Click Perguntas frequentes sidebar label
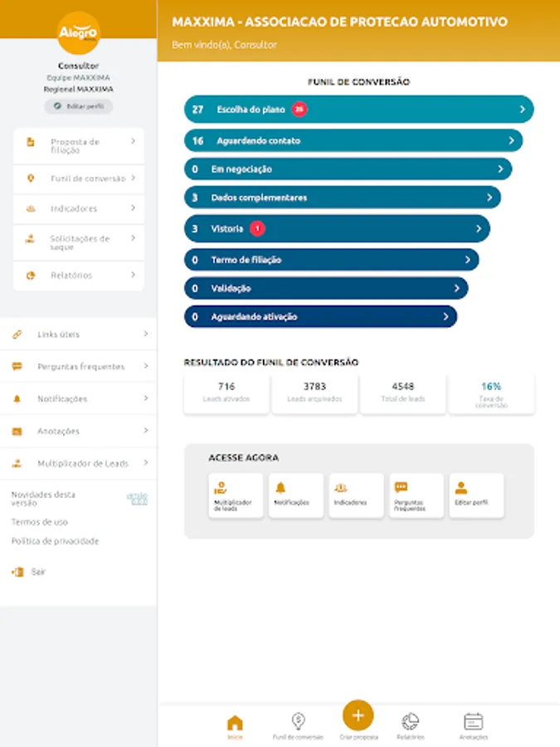Viewport: 560px width, 747px height. click(x=81, y=367)
